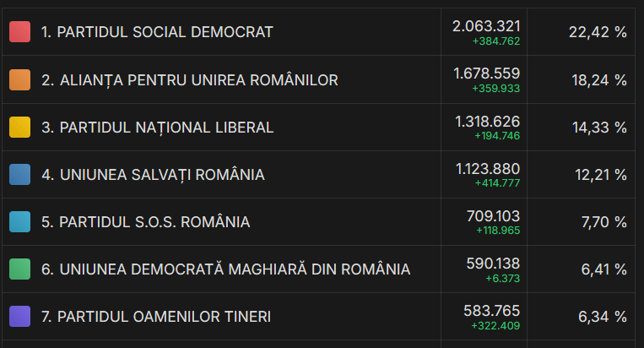Click the 2.063.321 vote count
Image resolution: width=644 pixels, height=348 pixels.
tap(486, 26)
